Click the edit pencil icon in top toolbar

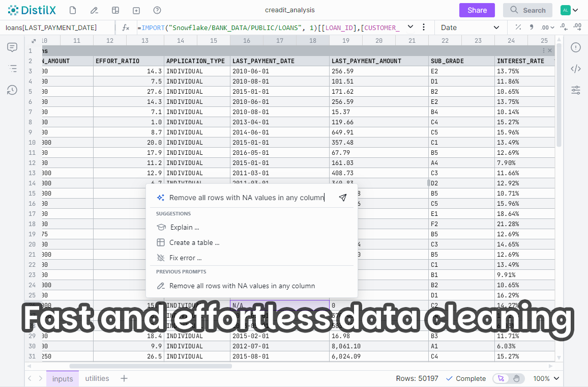coord(94,10)
